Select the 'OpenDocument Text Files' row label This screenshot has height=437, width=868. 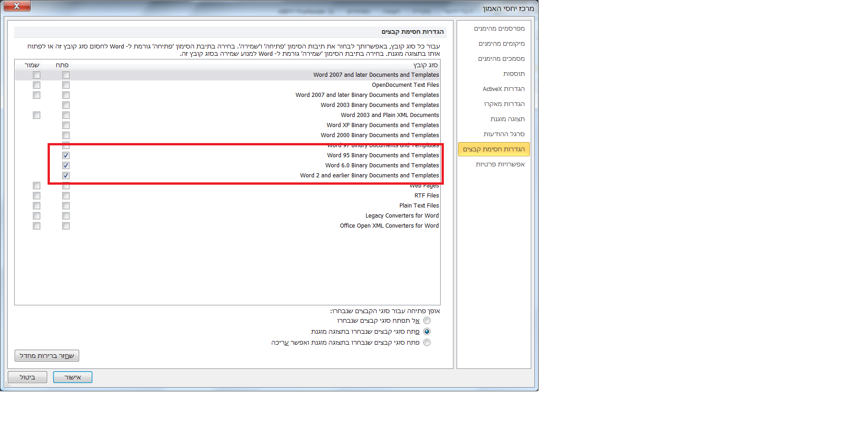tap(405, 85)
